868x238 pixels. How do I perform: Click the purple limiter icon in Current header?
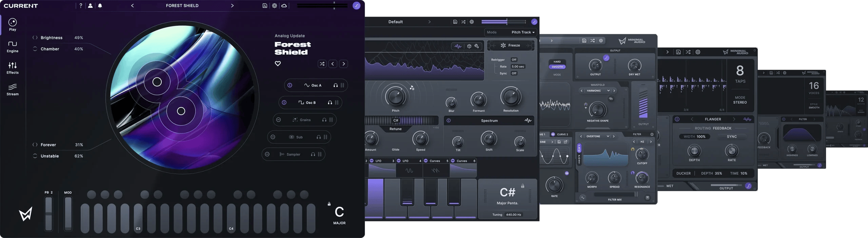(x=356, y=5)
